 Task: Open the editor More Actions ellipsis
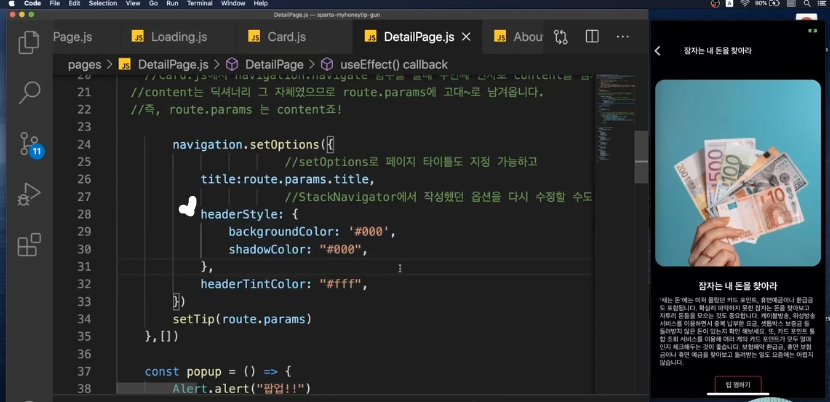click(x=622, y=37)
